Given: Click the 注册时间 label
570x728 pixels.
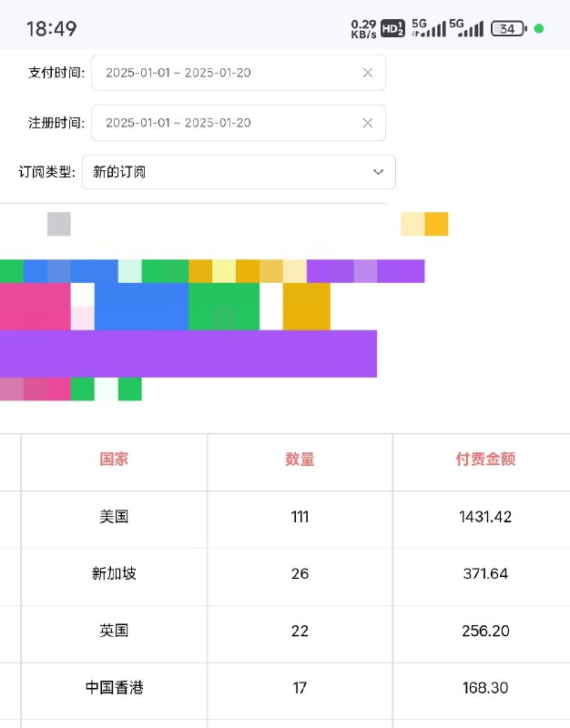Looking at the screenshot, I should [x=56, y=123].
